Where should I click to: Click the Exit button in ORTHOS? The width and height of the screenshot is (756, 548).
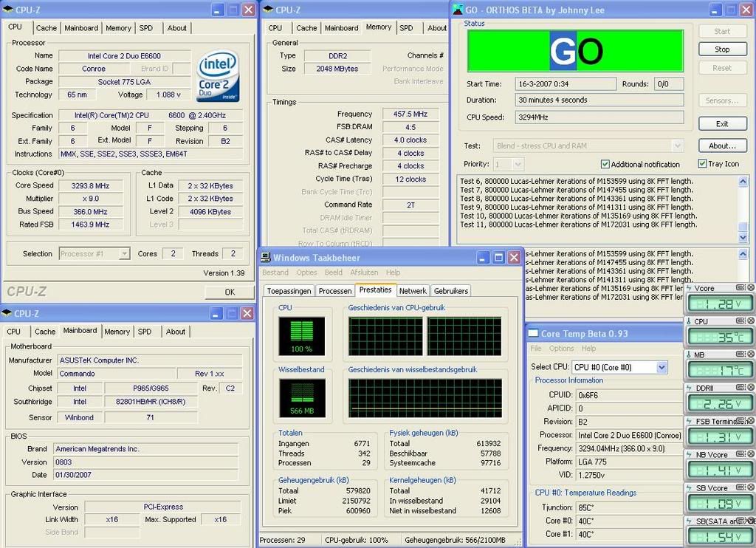click(722, 124)
